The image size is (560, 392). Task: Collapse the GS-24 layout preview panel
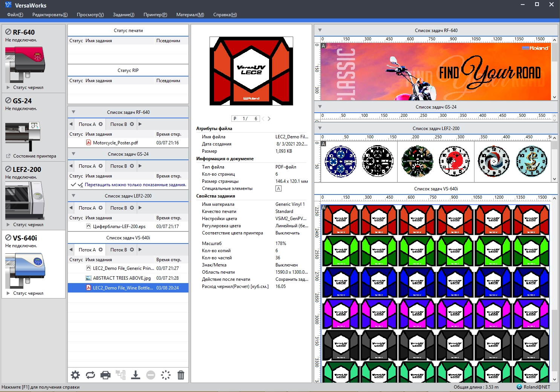320,107
